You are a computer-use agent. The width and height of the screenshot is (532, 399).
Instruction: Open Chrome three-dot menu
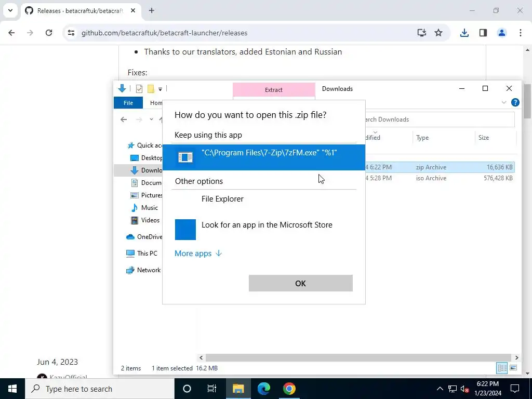click(x=521, y=33)
